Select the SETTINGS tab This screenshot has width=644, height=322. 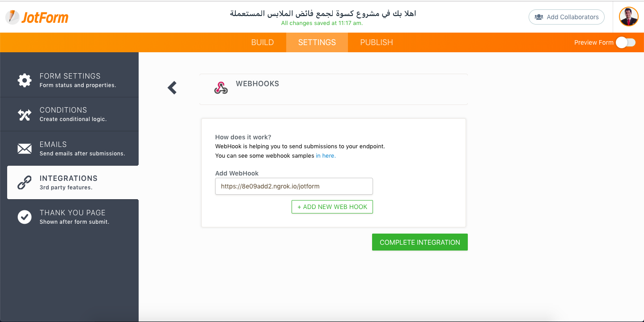tap(317, 42)
